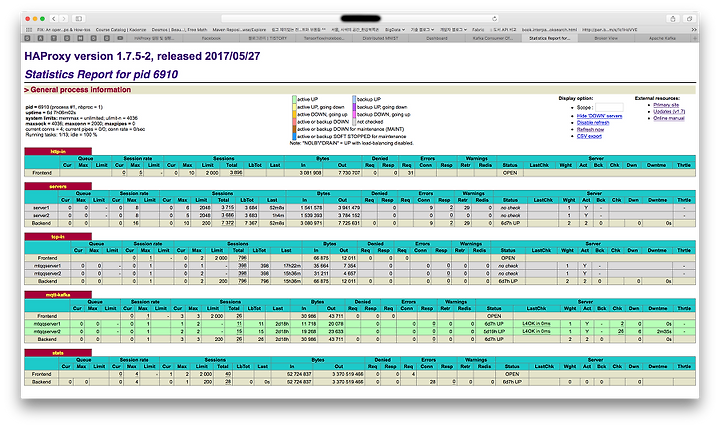This screenshot has height=428, width=720.
Task: Show hidden bookmarks with the double chevron
Action: 694,29
